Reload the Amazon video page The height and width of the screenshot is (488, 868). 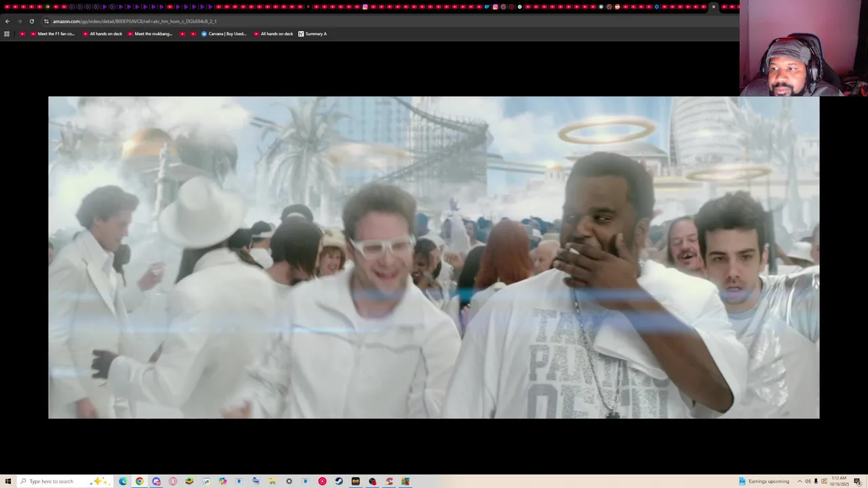[x=31, y=21]
